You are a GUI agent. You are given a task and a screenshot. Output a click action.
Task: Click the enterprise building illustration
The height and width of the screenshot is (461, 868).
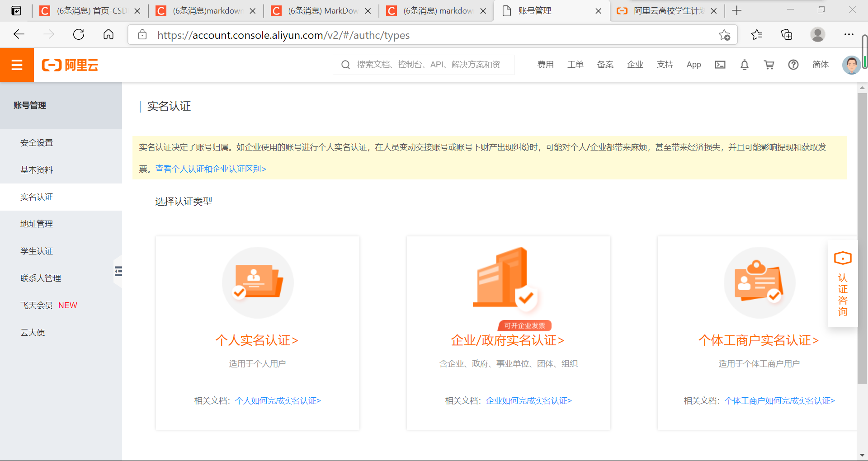pos(506,280)
